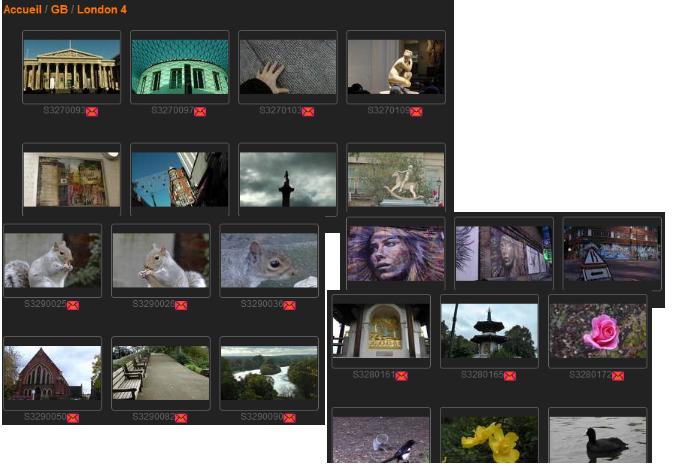The width and height of the screenshot is (674, 466).
Task: Open the peace pagoda thumbnail
Action: 489,331
